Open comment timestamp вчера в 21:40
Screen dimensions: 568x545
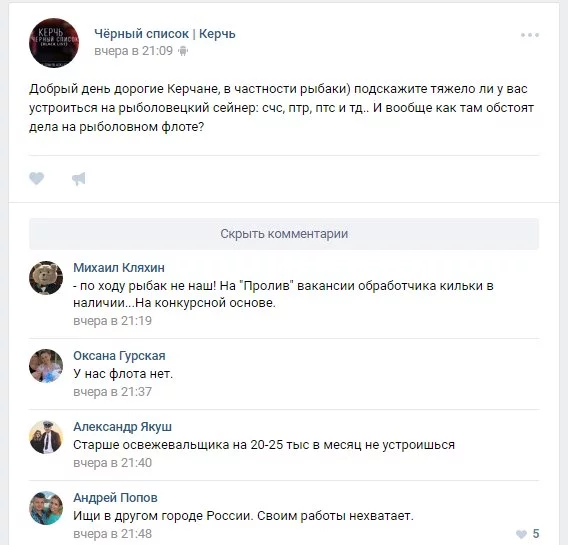tap(112, 463)
